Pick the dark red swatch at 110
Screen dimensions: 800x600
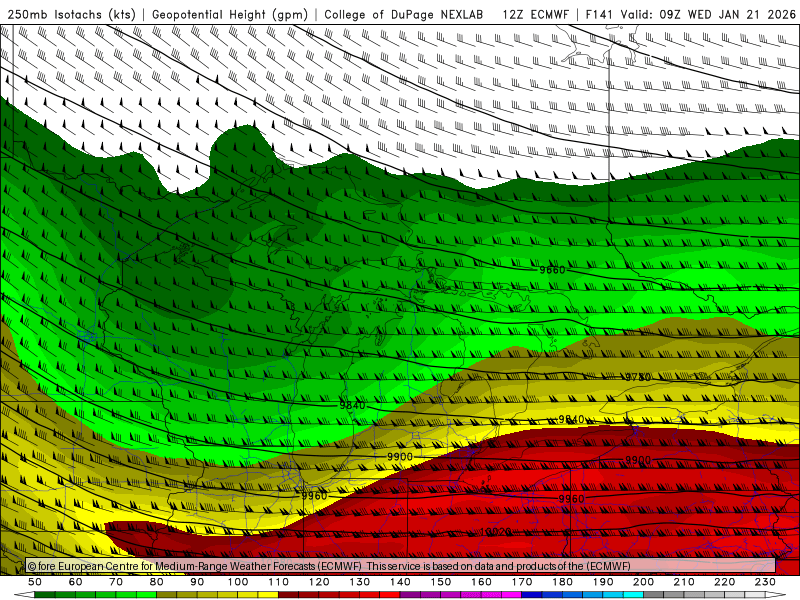pyautogui.click(x=288, y=596)
